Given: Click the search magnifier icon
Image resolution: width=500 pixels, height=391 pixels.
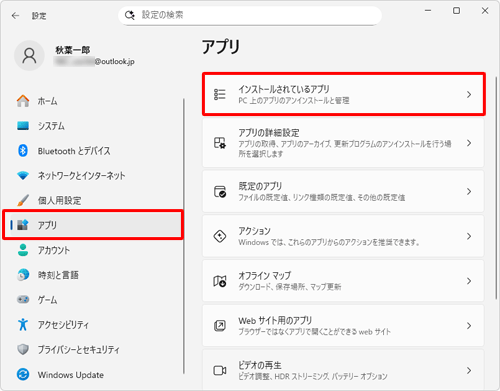Looking at the screenshot, I should pos(130,15).
